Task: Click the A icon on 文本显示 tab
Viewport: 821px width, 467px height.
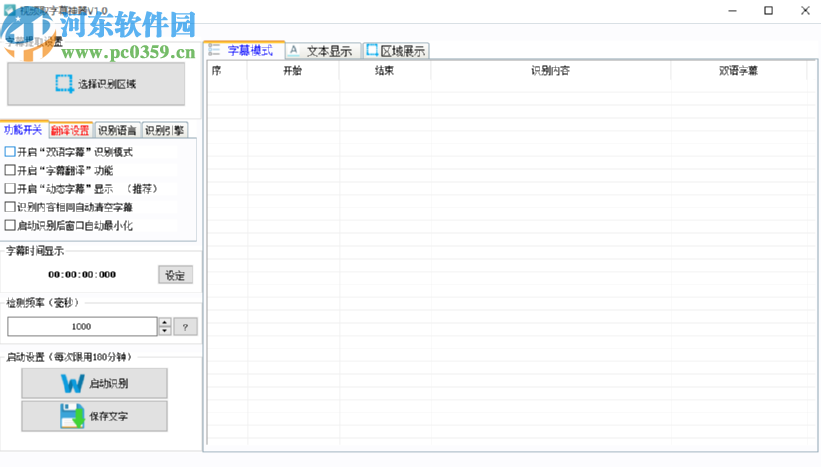Action: pos(294,51)
